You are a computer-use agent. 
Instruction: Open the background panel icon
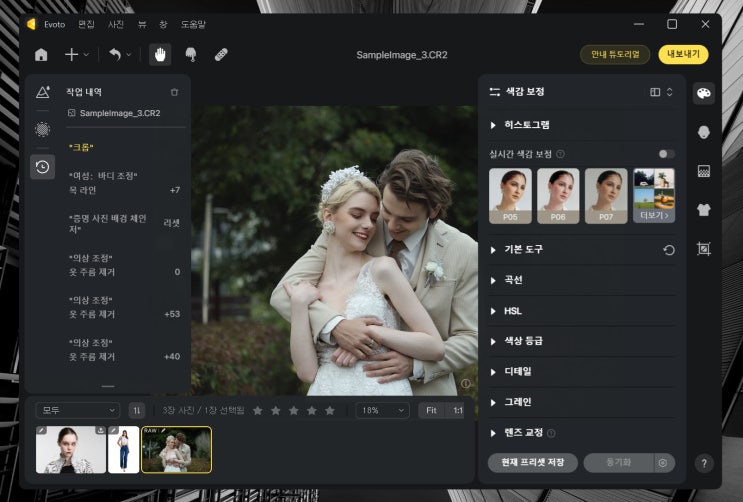tap(704, 171)
